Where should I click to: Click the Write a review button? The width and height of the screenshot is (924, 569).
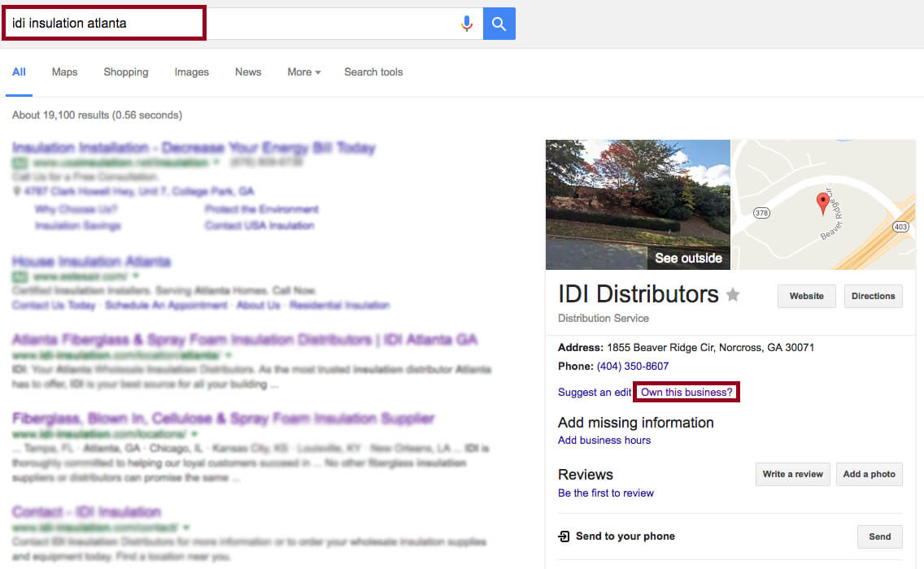[x=792, y=474]
